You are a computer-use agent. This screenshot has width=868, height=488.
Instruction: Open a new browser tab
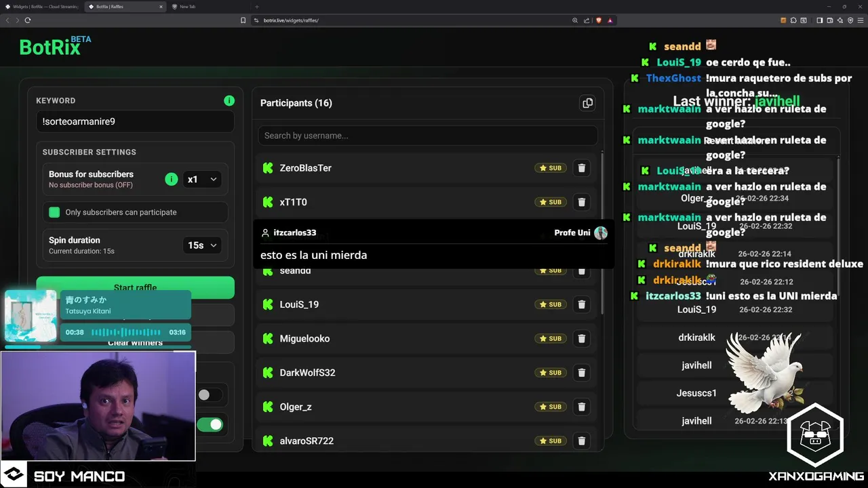click(256, 7)
